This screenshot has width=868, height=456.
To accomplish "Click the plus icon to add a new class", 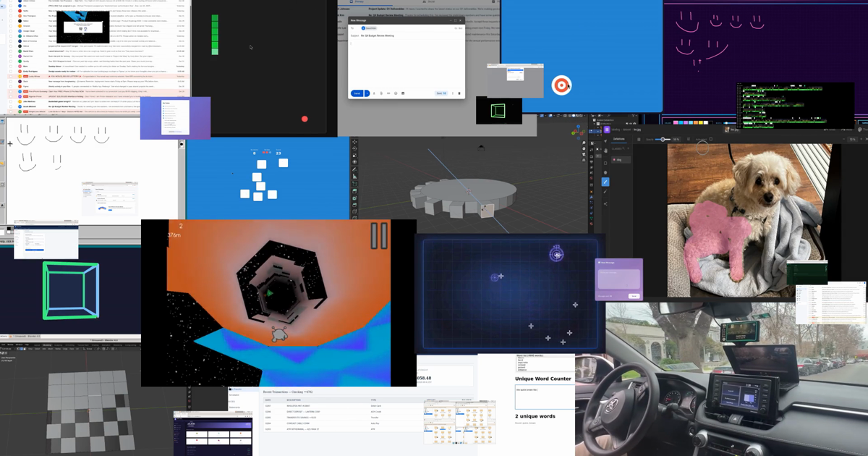I will (628, 148).
